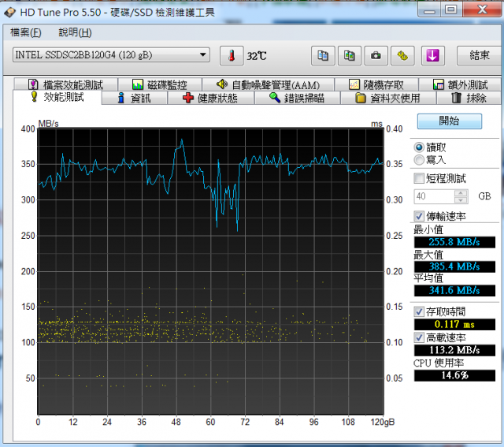
Task: Click the 32℃ temperature reading
Action: tap(257, 56)
